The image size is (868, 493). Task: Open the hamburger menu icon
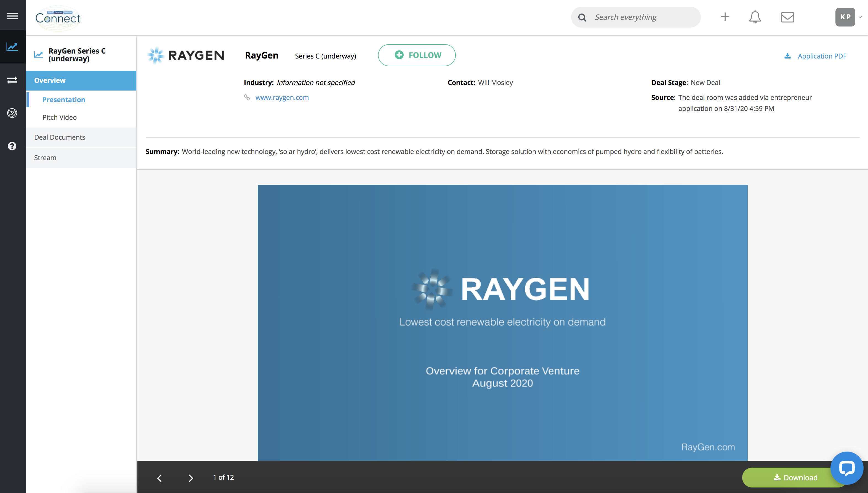click(x=12, y=16)
